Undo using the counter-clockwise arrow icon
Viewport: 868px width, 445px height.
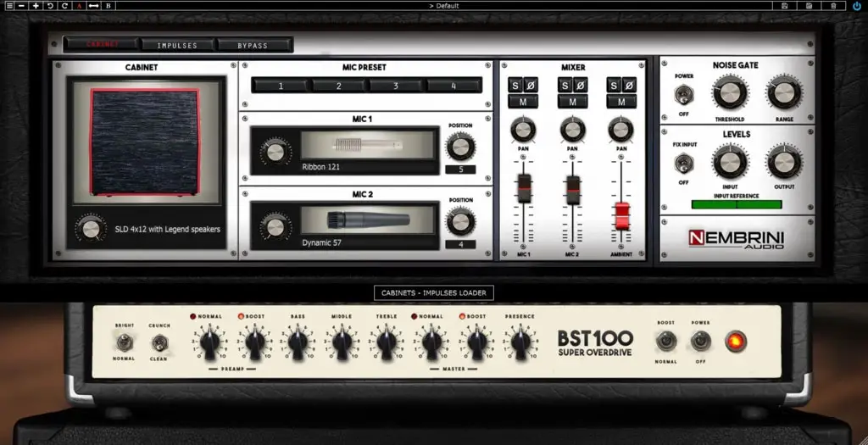50,6
